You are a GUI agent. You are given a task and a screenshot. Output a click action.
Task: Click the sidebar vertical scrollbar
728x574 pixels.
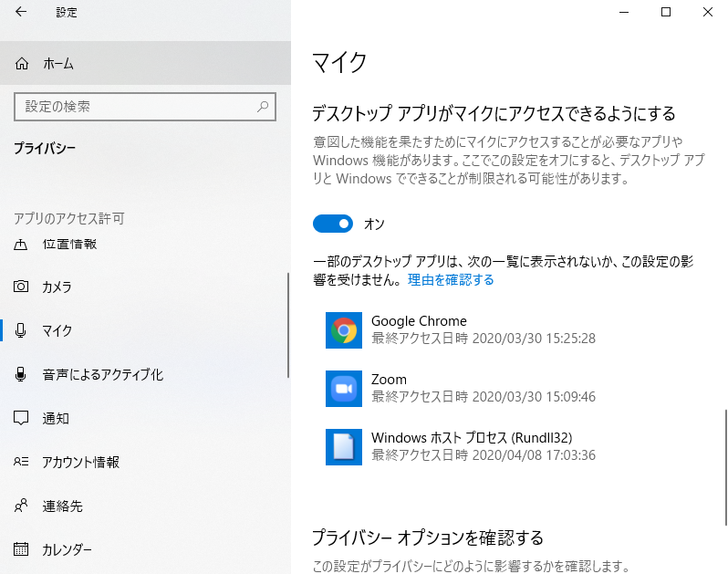288,325
